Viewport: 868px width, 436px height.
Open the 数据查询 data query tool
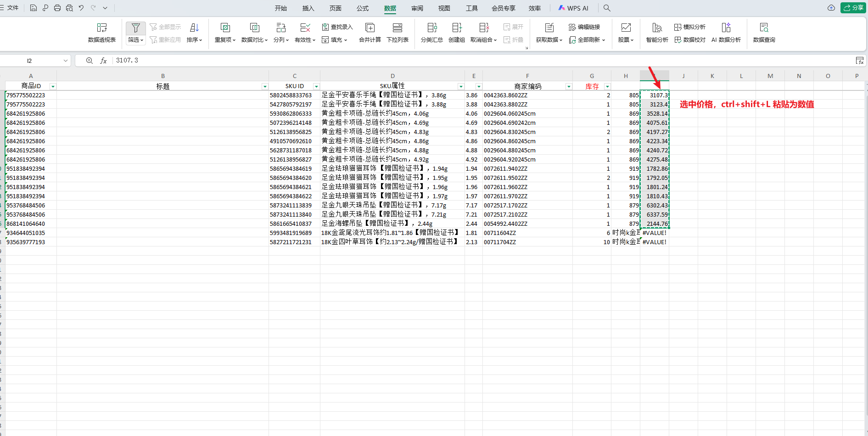point(764,33)
